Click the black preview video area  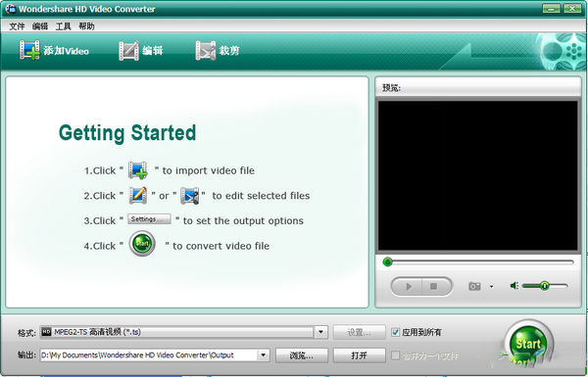[478, 175]
